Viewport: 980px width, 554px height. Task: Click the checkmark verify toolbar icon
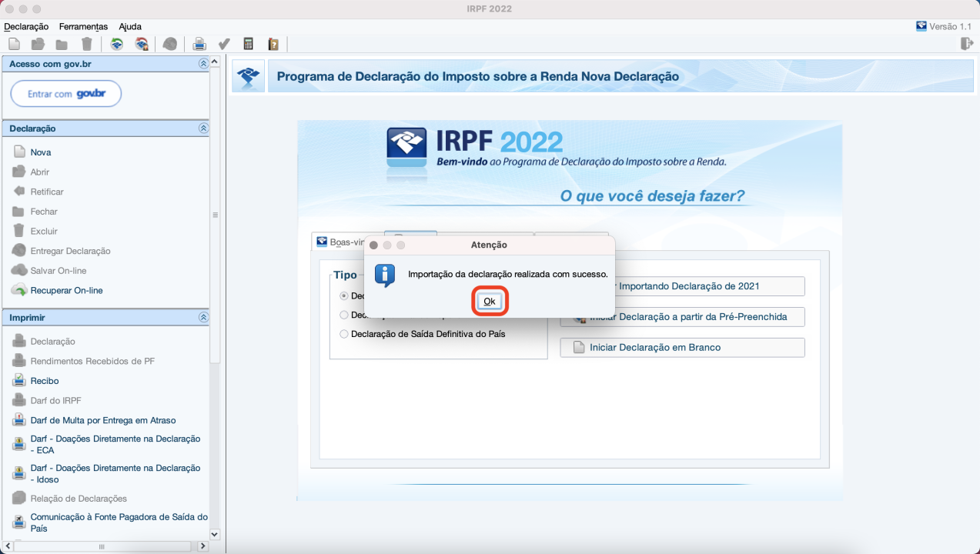[224, 44]
